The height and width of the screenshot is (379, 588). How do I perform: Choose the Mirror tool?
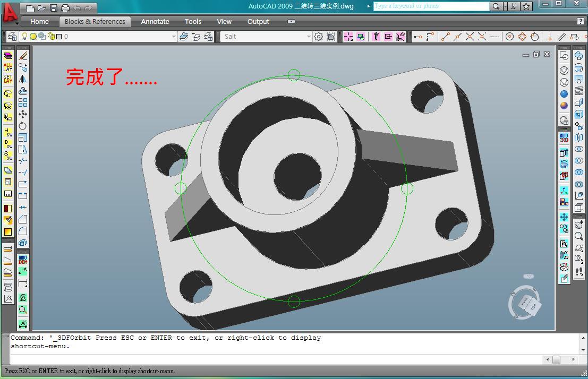click(x=23, y=79)
